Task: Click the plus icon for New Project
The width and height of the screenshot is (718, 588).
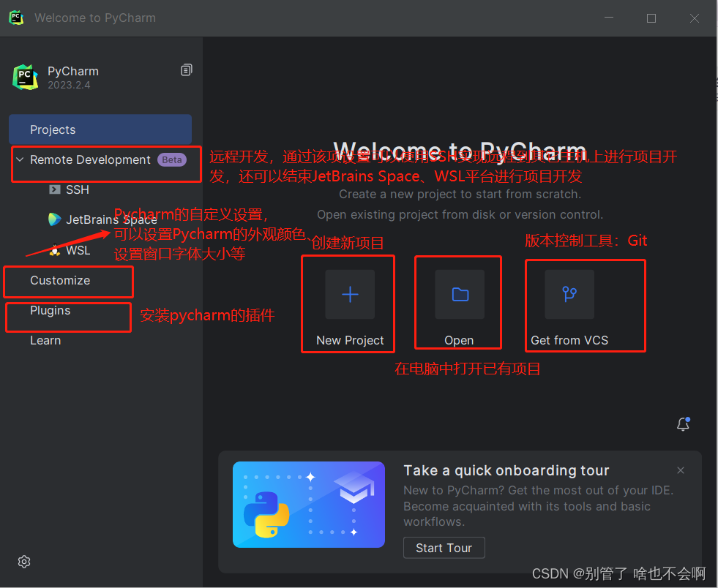Action: click(x=350, y=294)
